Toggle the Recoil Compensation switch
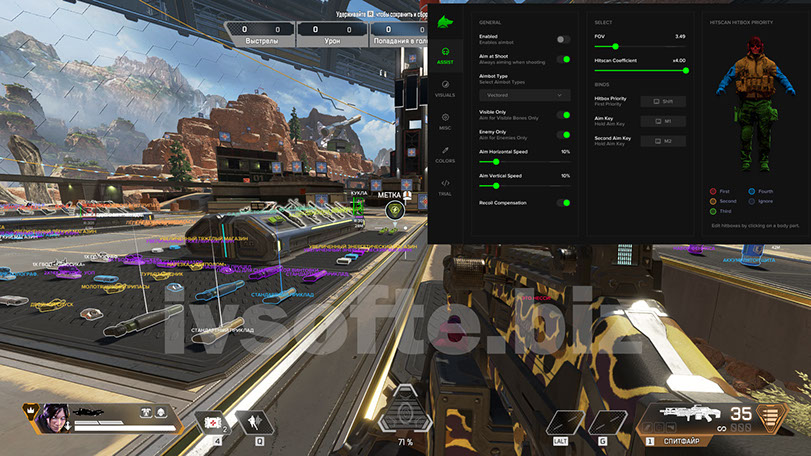 [x=565, y=202]
